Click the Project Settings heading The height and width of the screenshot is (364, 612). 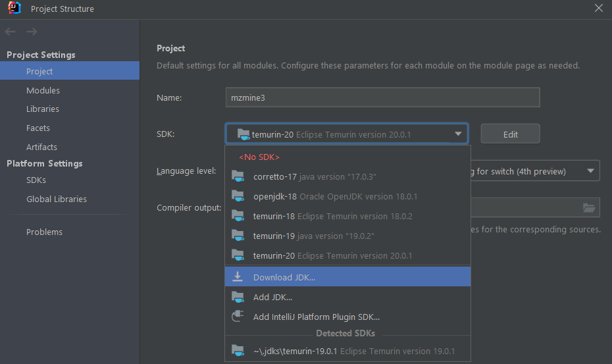(41, 55)
